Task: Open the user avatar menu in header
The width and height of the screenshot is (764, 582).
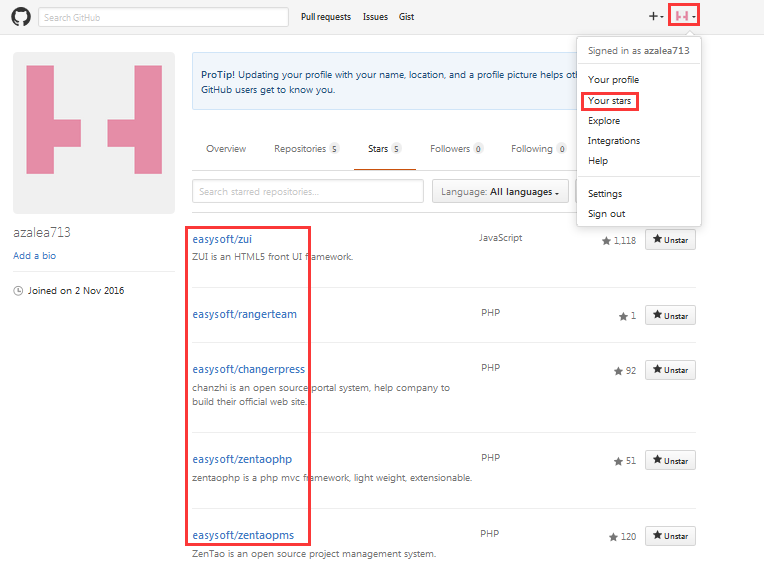Action: click(684, 16)
